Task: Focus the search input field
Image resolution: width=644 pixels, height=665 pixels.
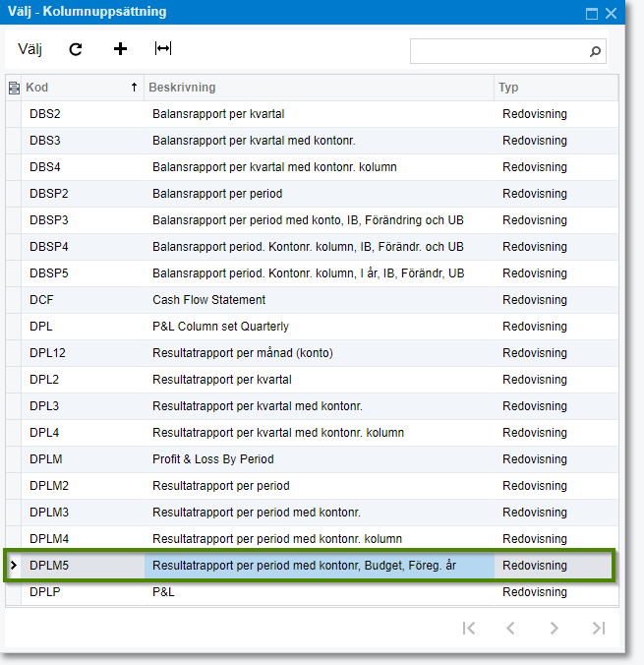Action: point(498,51)
